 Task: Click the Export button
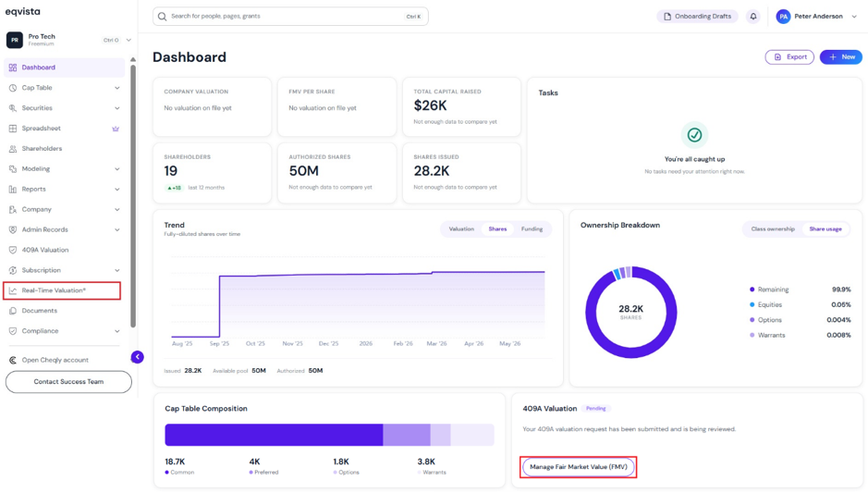click(789, 57)
